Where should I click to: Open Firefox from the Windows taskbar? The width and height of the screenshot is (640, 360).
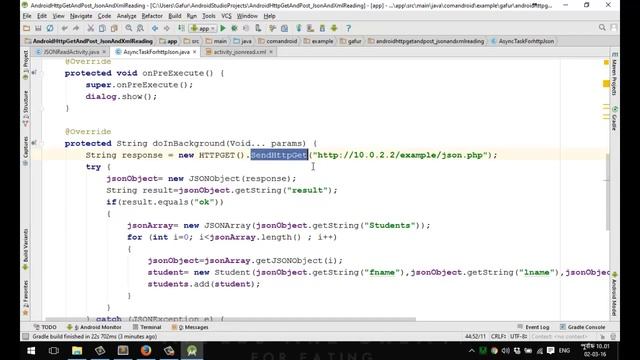click(146, 350)
